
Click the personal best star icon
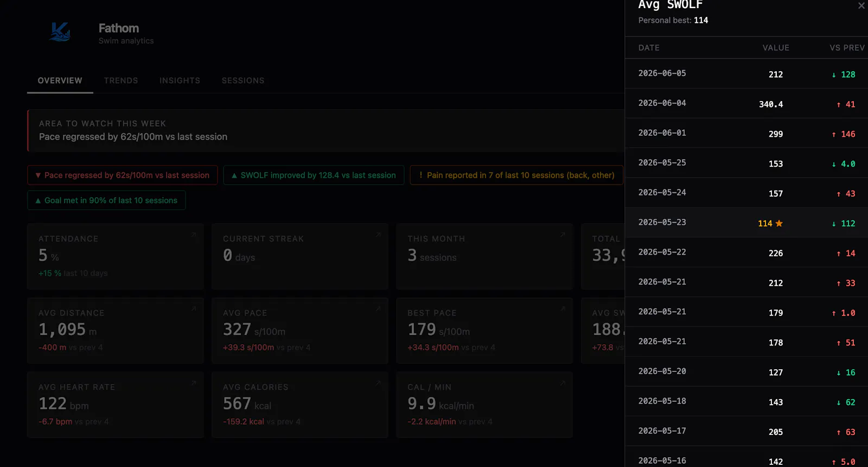point(779,223)
